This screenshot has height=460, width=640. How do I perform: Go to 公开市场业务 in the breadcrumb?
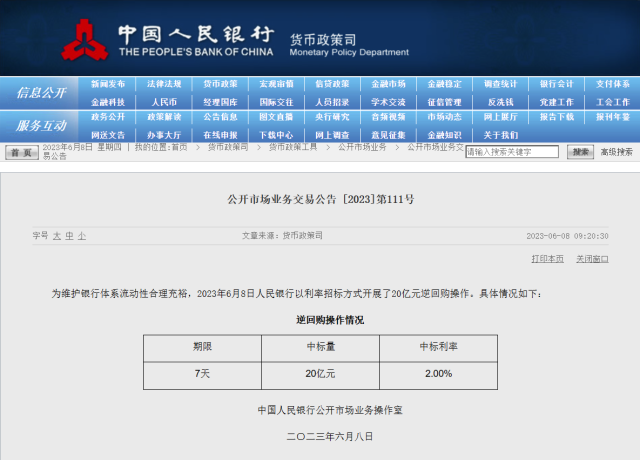(362, 147)
